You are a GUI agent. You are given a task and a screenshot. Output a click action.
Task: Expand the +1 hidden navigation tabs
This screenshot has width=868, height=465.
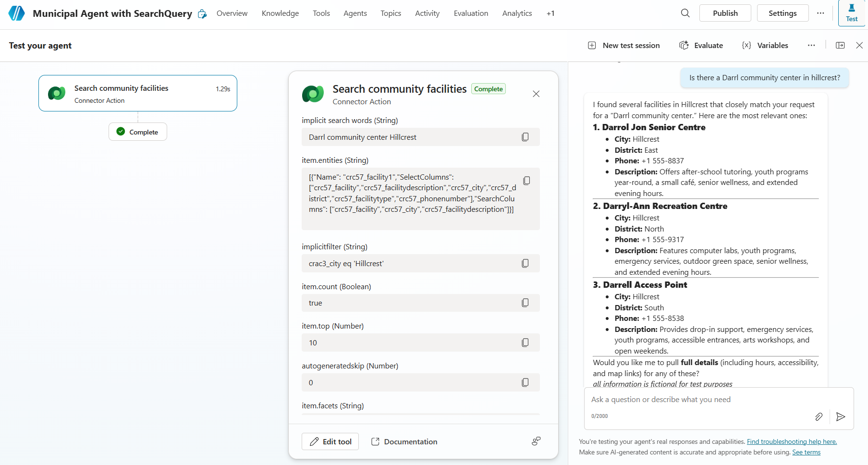click(550, 13)
